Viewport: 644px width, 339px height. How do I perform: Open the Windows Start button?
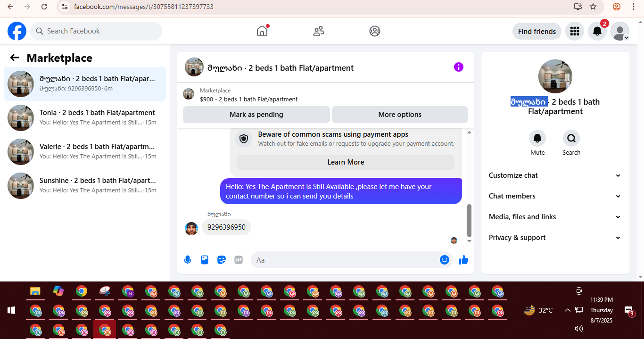click(11, 310)
